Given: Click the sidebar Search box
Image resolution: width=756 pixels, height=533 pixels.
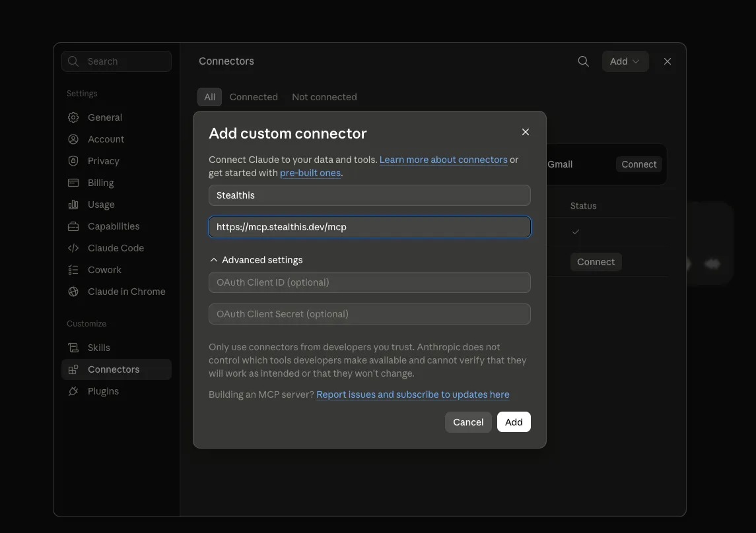Looking at the screenshot, I should pyautogui.click(x=116, y=61).
